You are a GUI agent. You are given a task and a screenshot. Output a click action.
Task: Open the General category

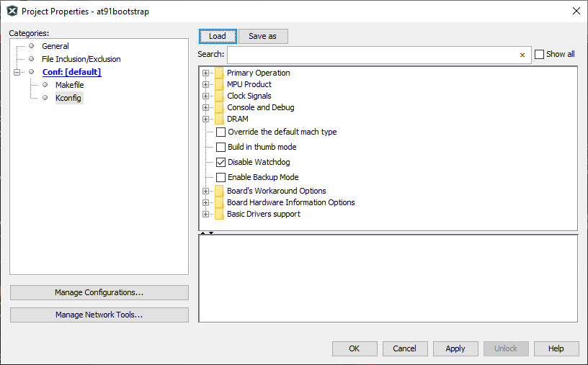click(x=55, y=46)
